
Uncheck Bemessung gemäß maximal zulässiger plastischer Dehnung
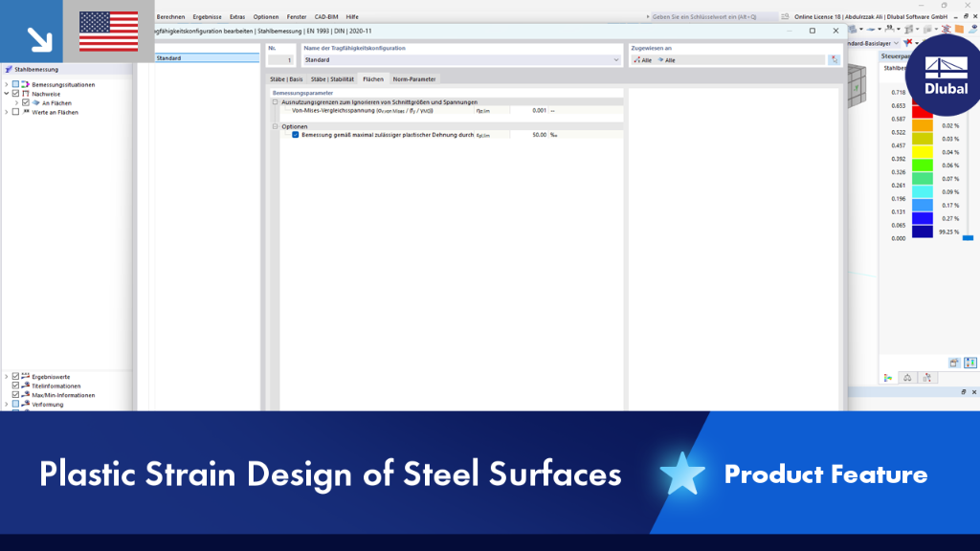point(296,135)
